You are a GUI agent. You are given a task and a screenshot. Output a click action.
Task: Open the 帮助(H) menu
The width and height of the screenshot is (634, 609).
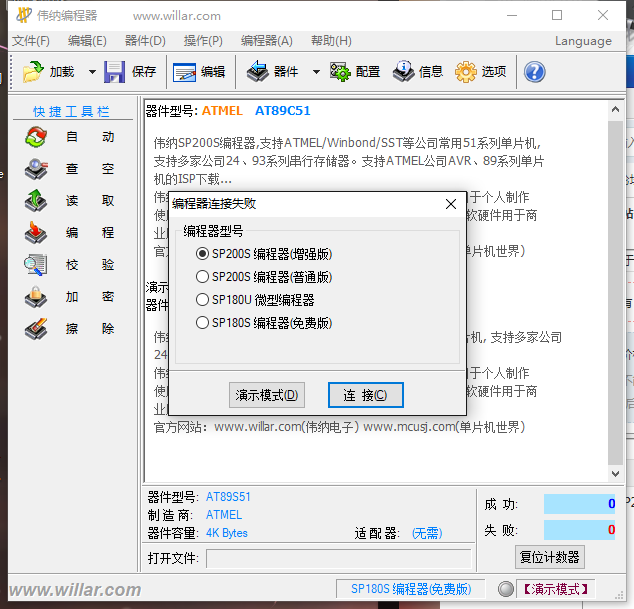(331, 41)
